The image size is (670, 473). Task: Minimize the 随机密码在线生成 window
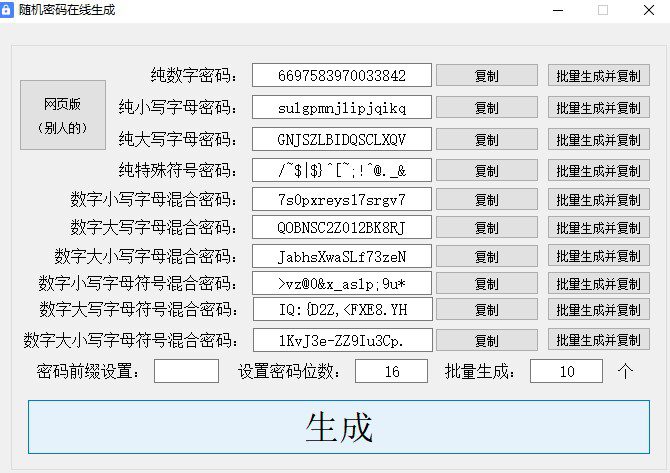tap(558, 10)
